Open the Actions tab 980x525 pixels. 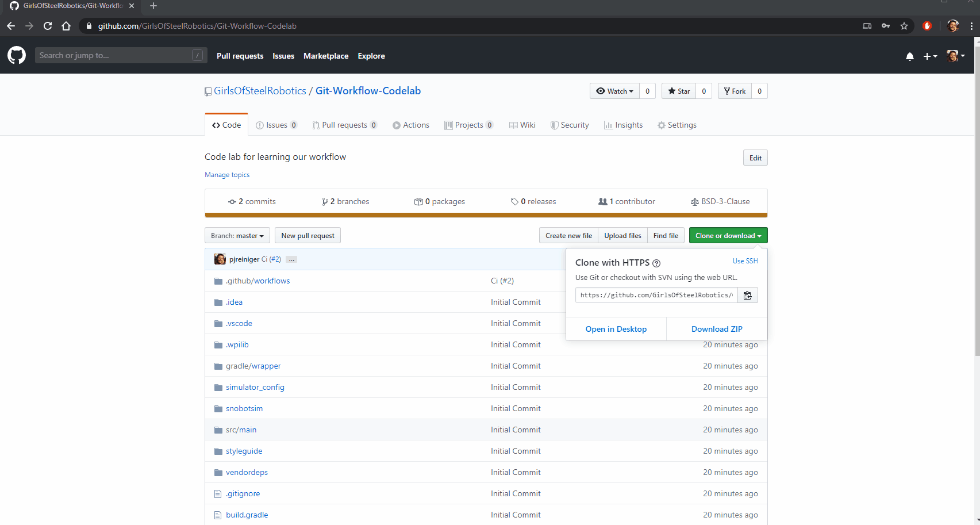tap(411, 125)
